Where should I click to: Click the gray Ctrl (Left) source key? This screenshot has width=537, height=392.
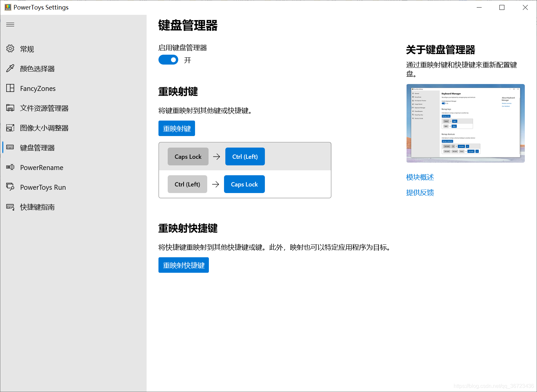187,184
